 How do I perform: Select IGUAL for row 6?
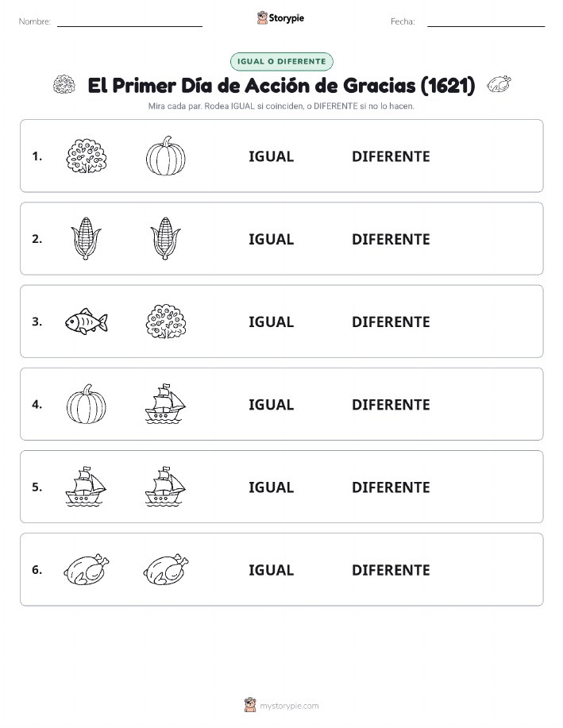pyautogui.click(x=272, y=570)
